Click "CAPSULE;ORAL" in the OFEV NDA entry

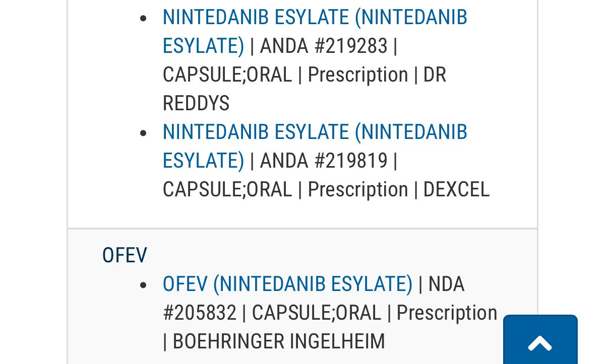coord(316,313)
